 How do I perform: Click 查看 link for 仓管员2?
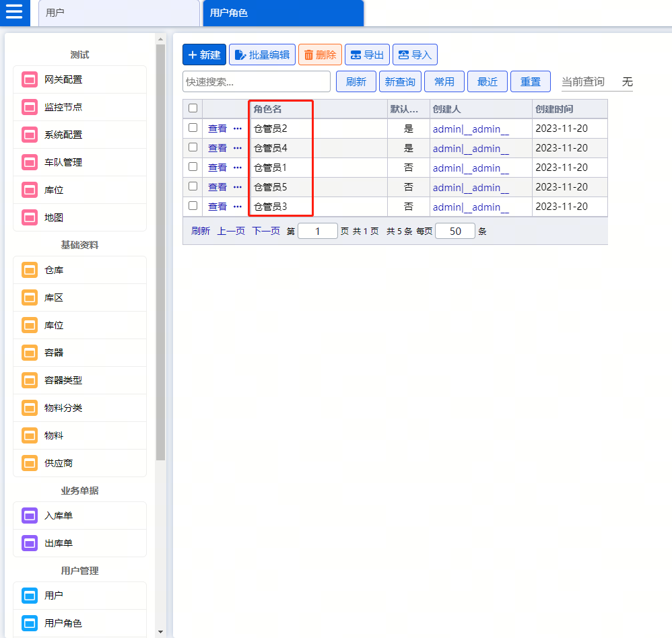(217, 129)
